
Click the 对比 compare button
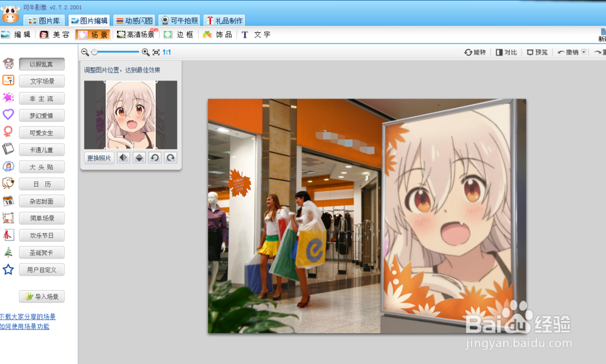click(506, 52)
